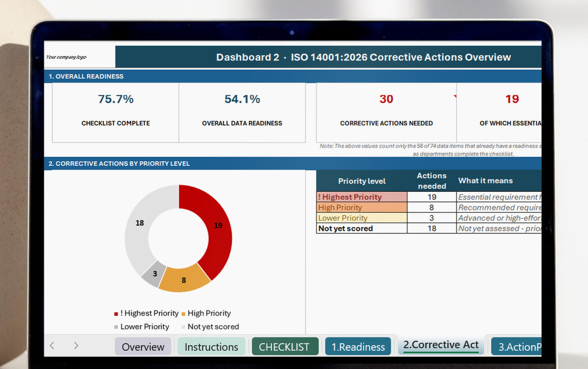Click the red Highest Priority legend marker

(116, 314)
